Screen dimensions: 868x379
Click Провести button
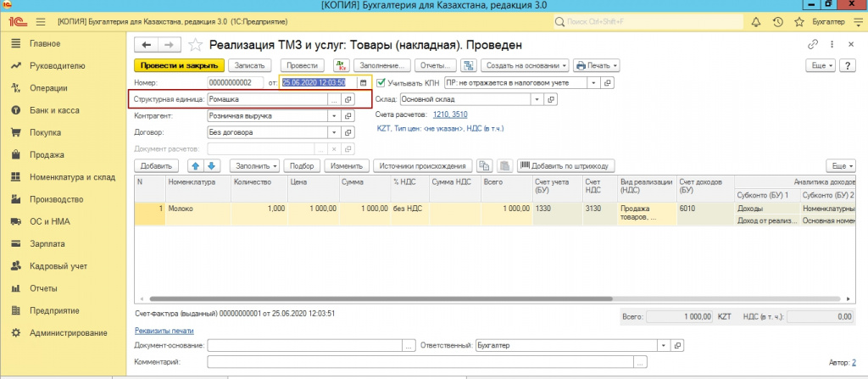(x=303, y=65)
